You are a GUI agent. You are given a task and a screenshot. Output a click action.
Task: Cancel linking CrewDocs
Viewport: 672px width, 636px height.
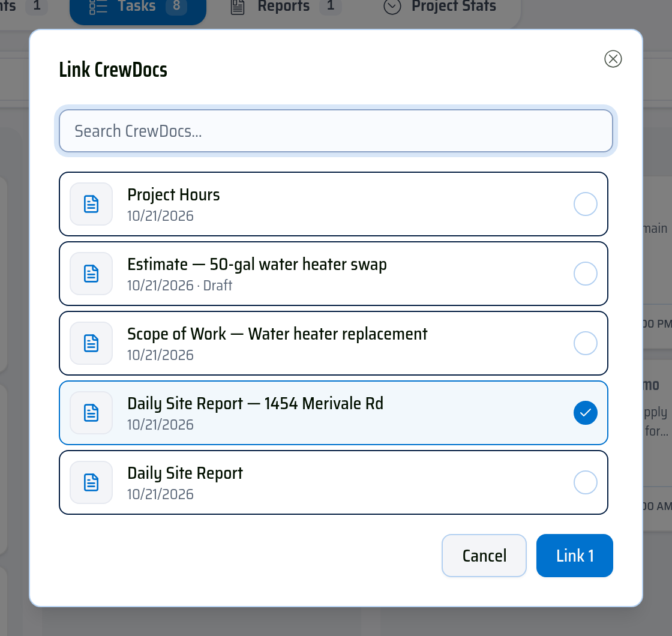(484, 556)
